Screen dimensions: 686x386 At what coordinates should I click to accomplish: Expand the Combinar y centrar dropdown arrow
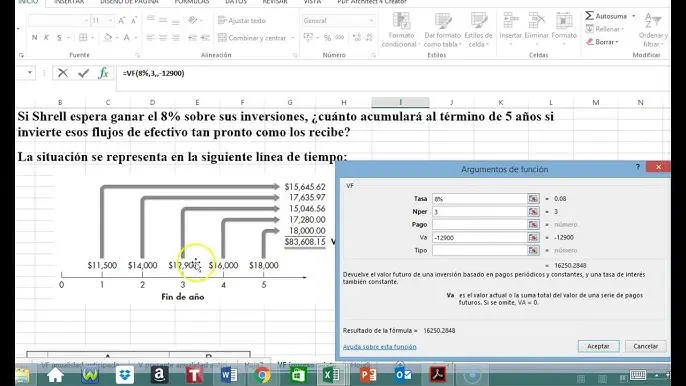(x=293, y=38)
